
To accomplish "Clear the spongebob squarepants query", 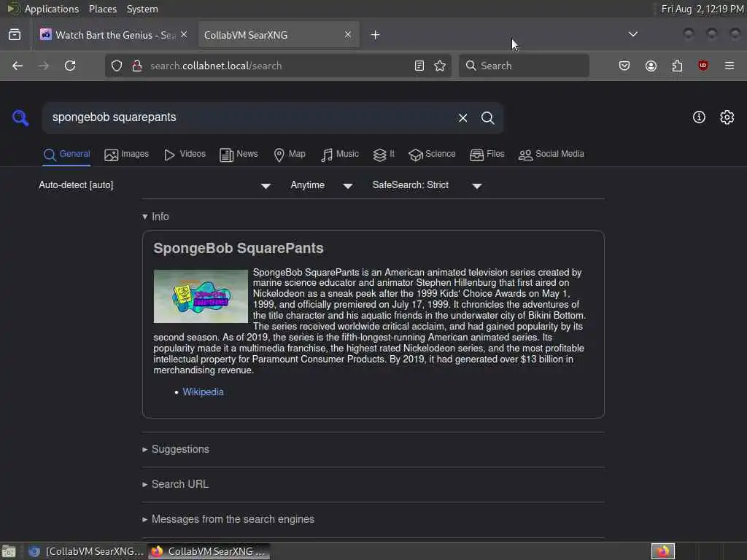I will pos(462,117).
